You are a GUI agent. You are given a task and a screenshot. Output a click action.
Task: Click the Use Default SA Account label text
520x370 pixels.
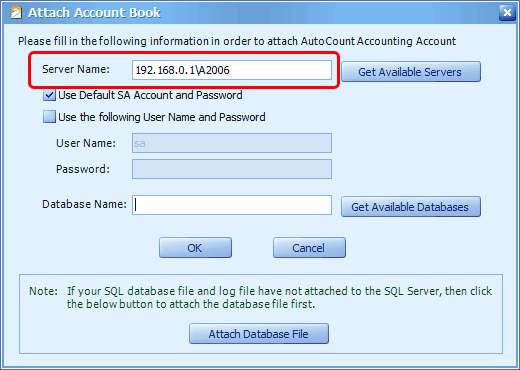pos(150,95)
